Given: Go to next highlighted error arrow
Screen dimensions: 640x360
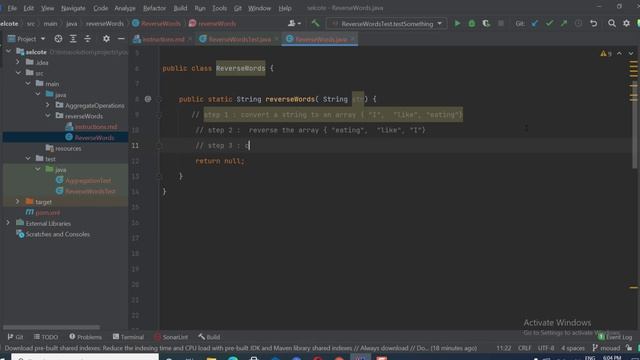Looking at the screenshot, I should (631, 53).
